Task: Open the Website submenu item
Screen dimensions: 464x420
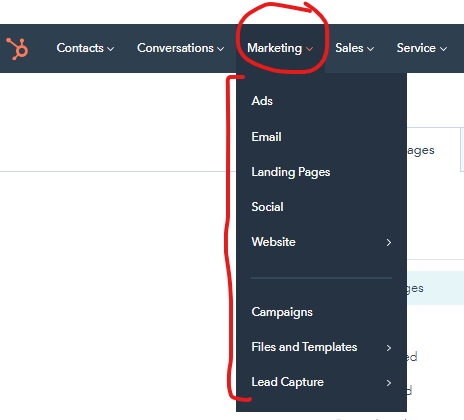Action: click(x=273, y=242)
